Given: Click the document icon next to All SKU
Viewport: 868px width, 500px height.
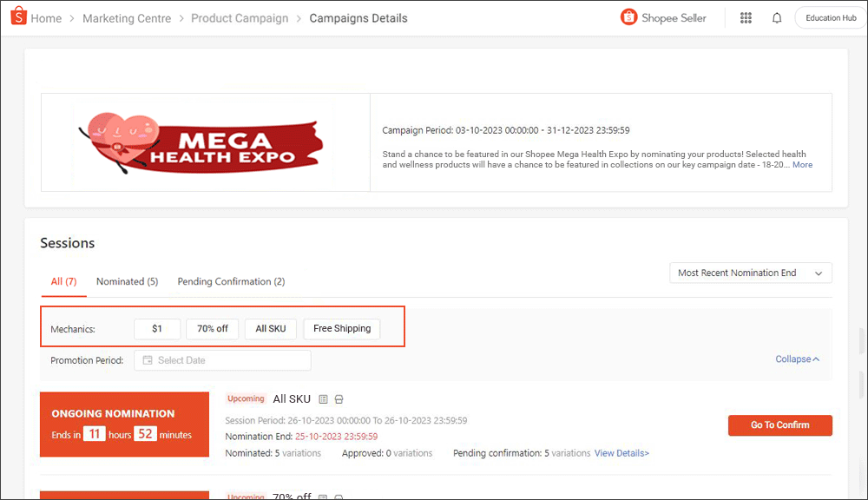Looking at the screenshot, I should pos(323,398).
